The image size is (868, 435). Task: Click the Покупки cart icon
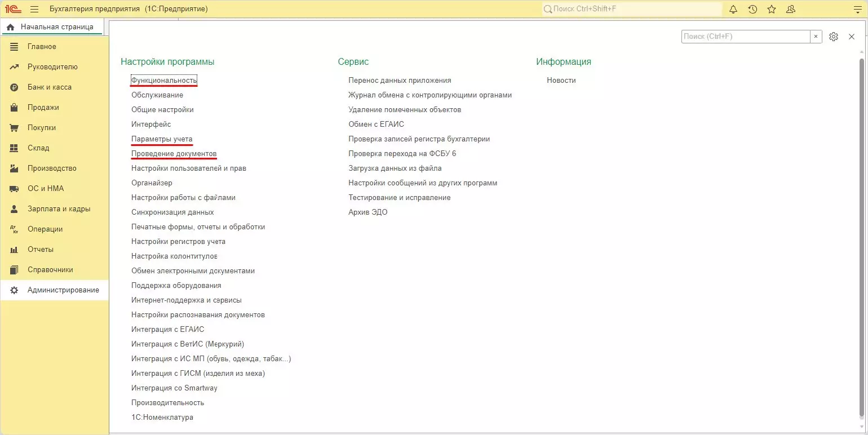click(x=15, y=128)
